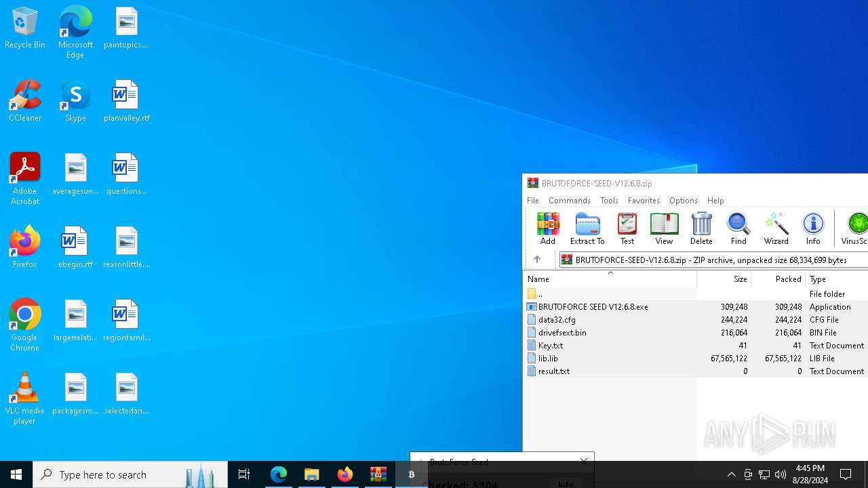The height and width of the screenshot is (488, 868).
Task: Select the parent folder '..' row
Action: click(696, 294)
